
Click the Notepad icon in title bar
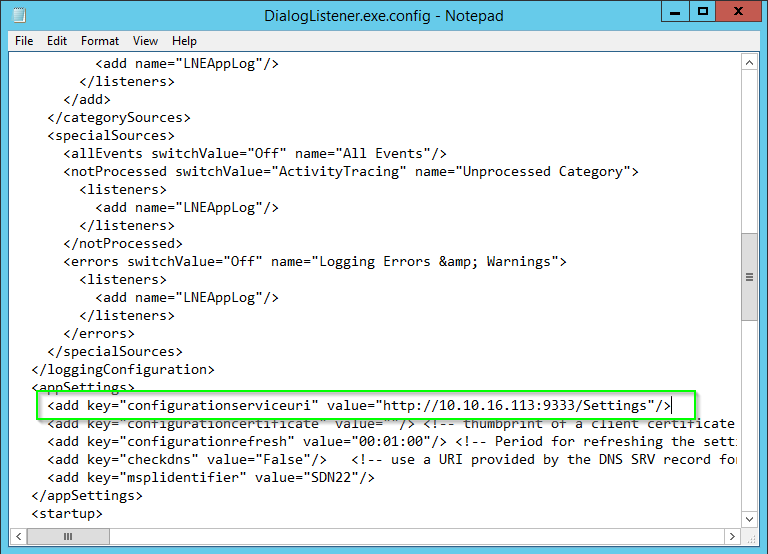click(x=19, y=15)
